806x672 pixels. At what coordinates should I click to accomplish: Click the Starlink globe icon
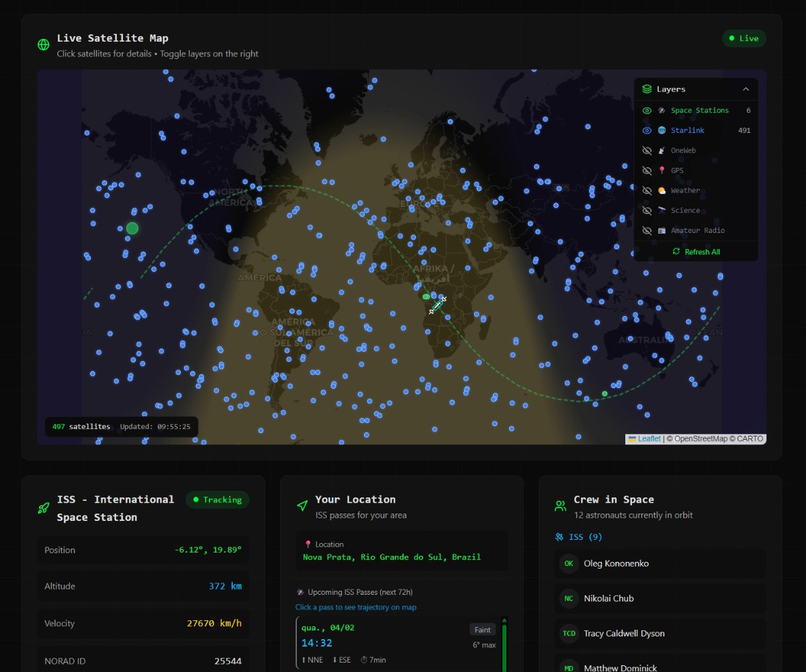[663, 130]
